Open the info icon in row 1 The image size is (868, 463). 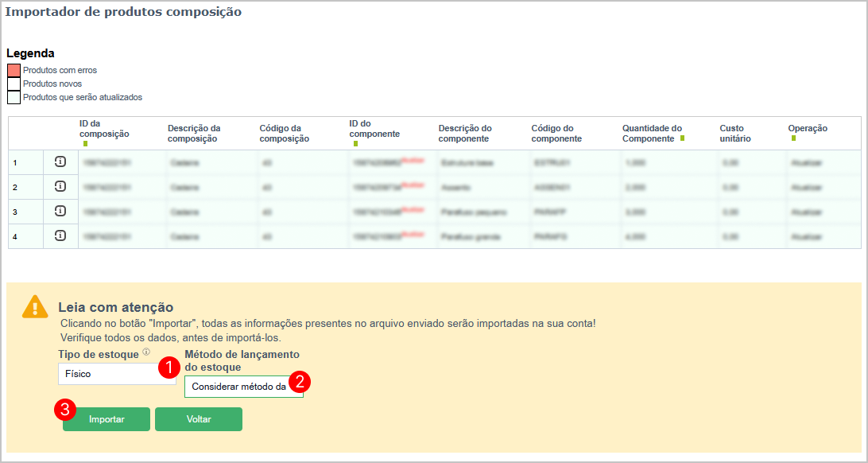(60, 161)
